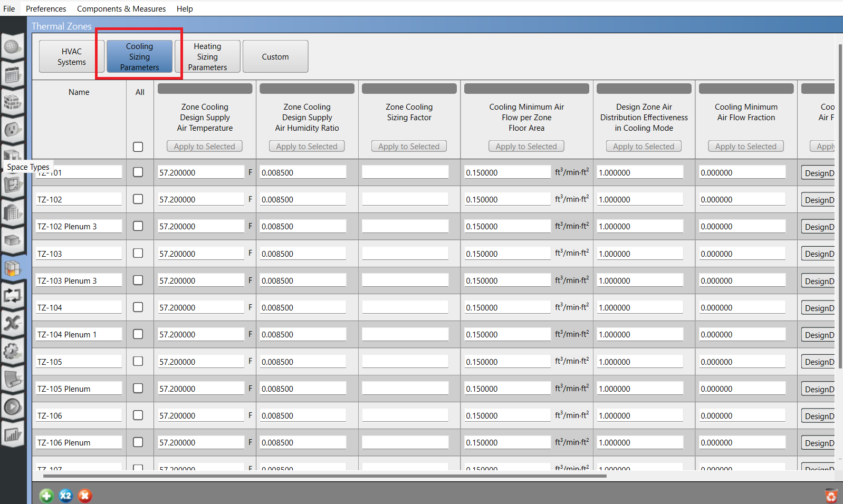Open the Geometry floor plan icon
This screenshot has width=843, height=504.
click(13, 185)
